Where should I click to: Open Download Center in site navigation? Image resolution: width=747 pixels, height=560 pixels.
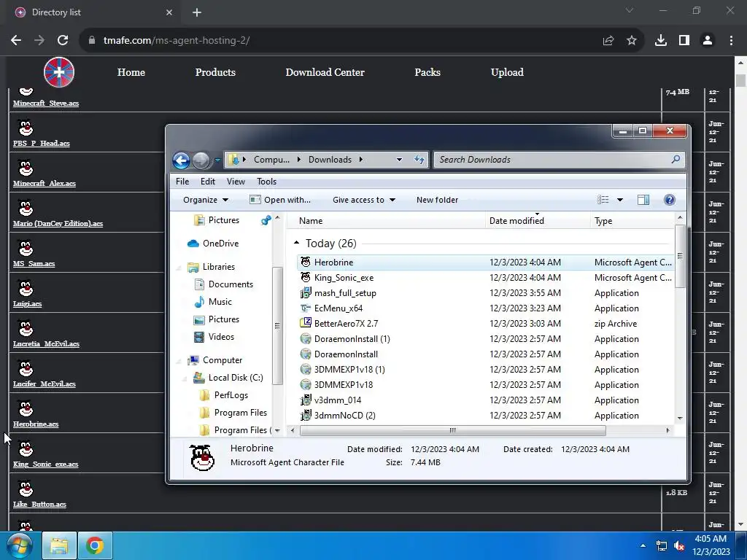click(x=325, y=72)
